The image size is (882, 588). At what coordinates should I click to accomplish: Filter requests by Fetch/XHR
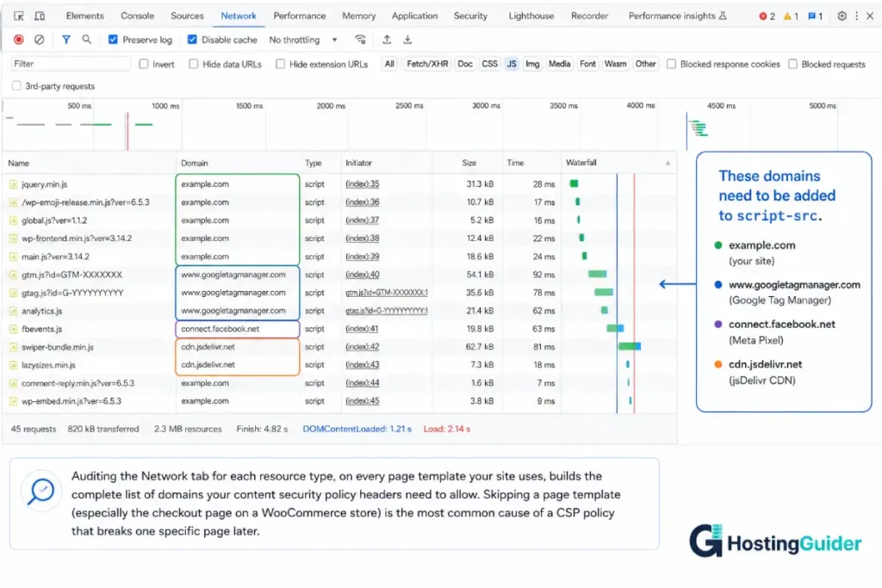tap(427, 64)
